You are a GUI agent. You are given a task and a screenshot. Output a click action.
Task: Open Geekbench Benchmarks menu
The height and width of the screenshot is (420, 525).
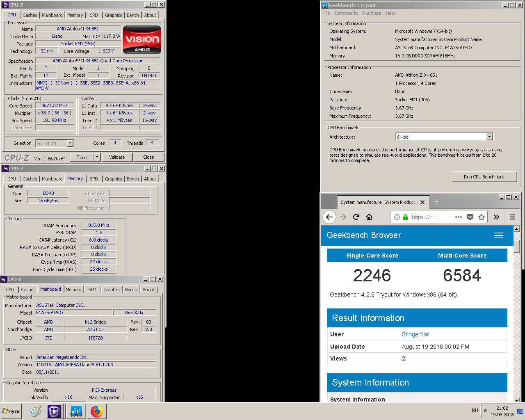347,13
